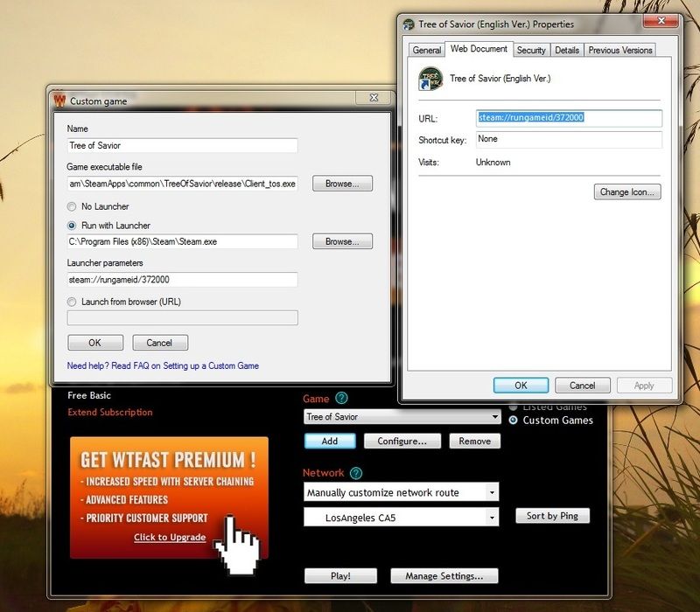This screenshot has width=700, height=612.
Task: Click the Play! button
Action: click(x=340, y=575)
